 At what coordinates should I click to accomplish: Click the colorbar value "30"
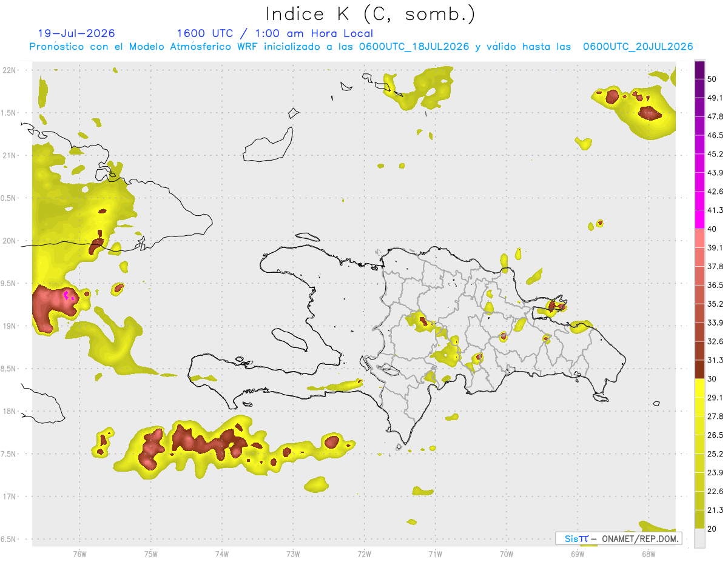(x=712, y=379)
